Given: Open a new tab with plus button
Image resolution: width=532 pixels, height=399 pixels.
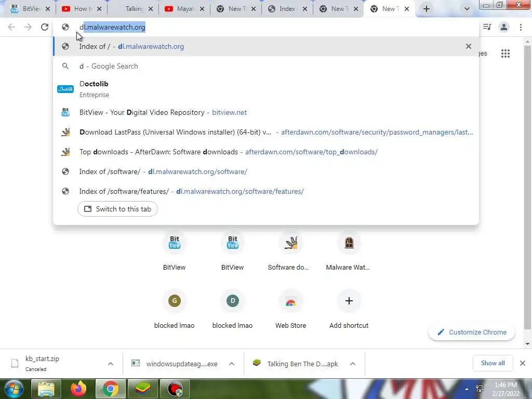Looking at the screenshot, I should 427,9.
